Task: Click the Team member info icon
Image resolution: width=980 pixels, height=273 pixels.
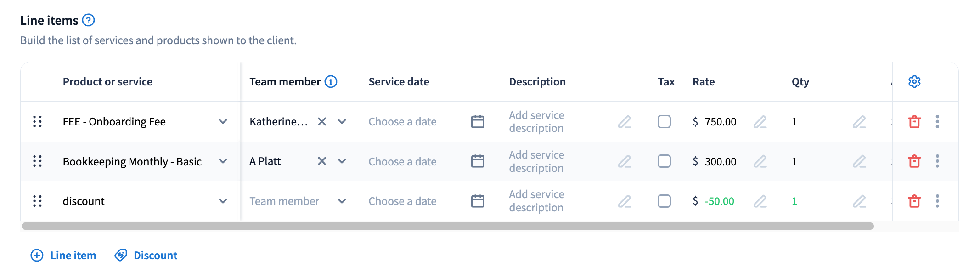Action: pos(331,82)
